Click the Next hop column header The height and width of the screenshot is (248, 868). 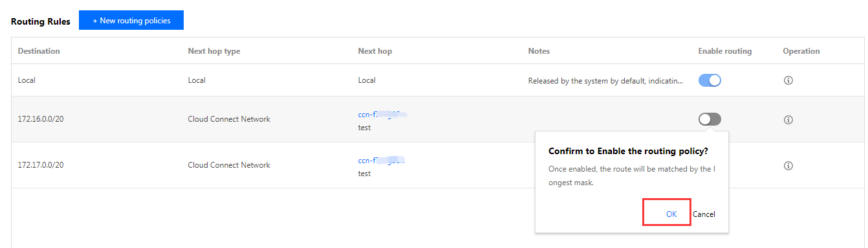coord(375,51)
